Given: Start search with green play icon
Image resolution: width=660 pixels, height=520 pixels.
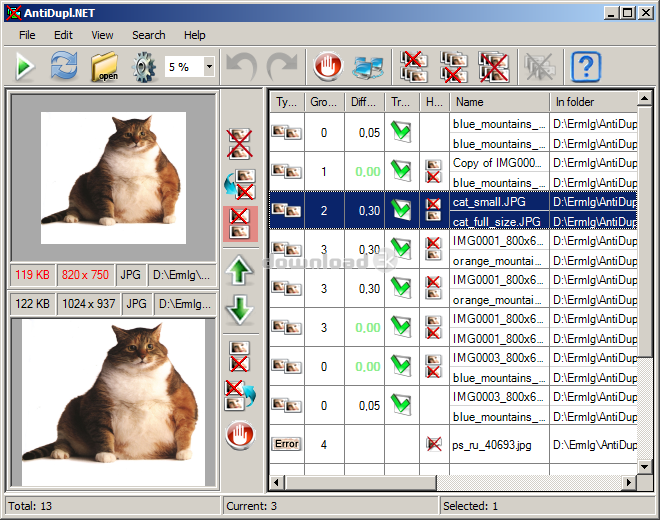Looking at the screenshot, I should (x=25, y=66).
